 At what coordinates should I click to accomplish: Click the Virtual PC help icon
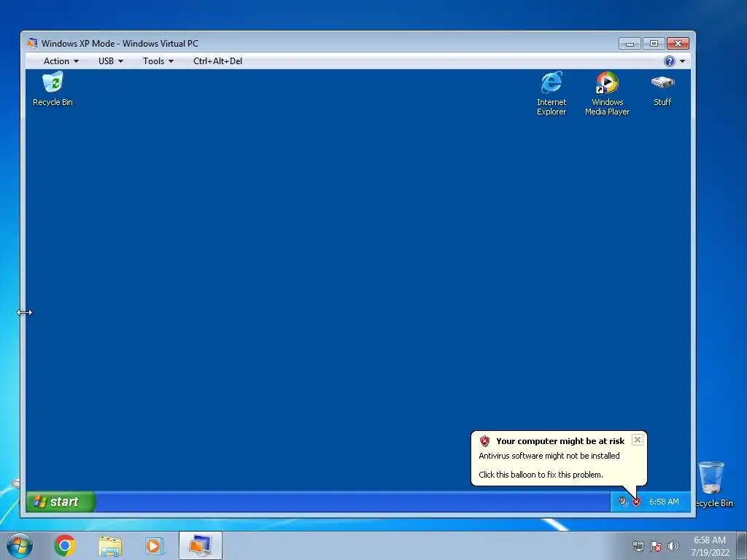point(670,61)
